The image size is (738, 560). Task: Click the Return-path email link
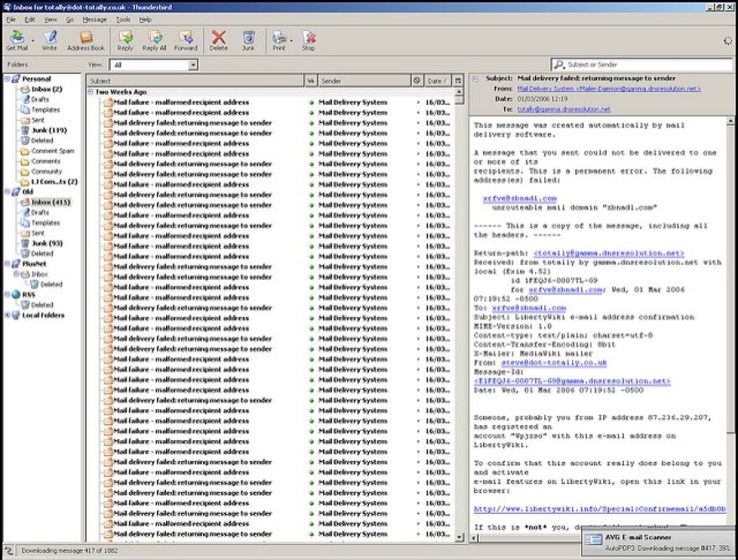[x=609, y=253]
